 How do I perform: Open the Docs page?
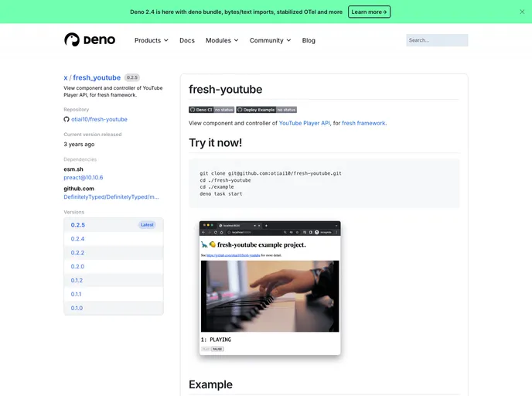pos(187,40)
